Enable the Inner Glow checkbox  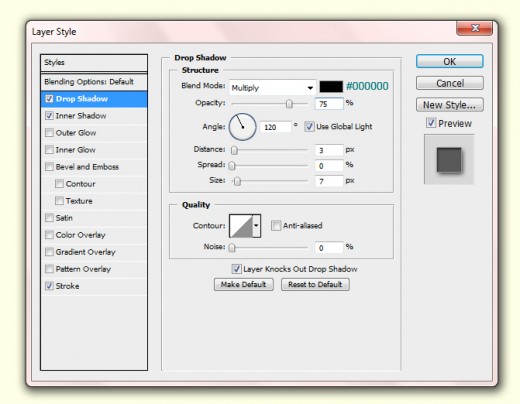49,150
